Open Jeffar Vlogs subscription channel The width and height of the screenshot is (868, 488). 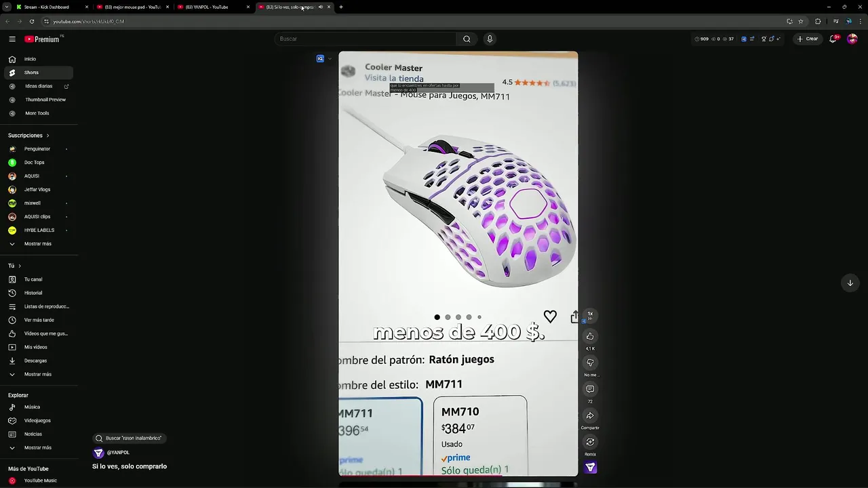tap(39, 189)
